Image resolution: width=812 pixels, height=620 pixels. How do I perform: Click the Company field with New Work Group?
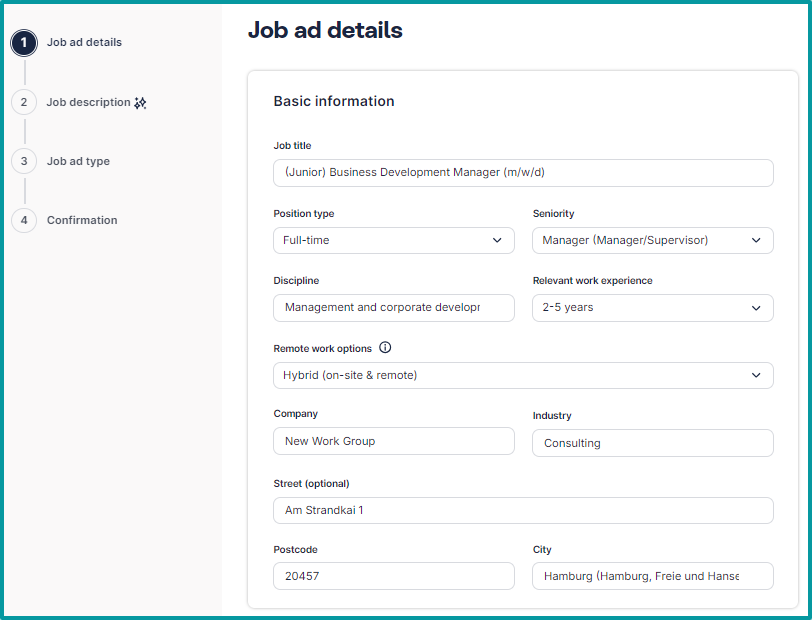[393, 441]
